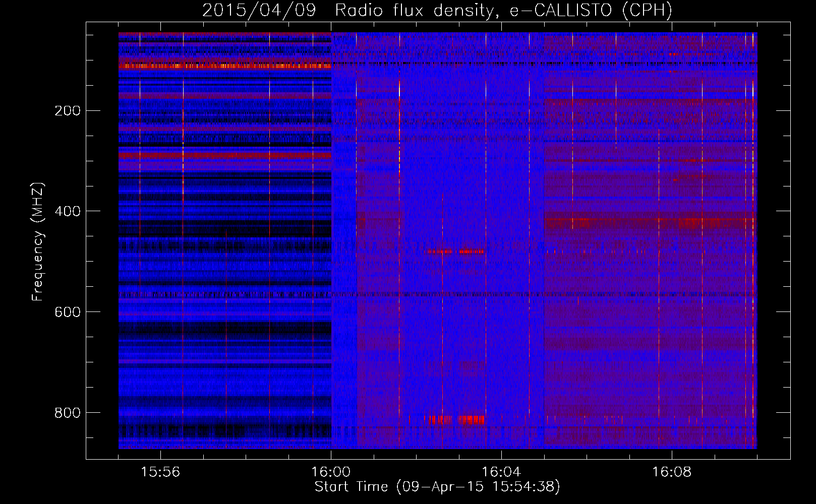Click the plot title mentioning e-CALLISTO (CPH)
Image resolution: width=816 pixels, height=504 pixels.
(x=437, y=11)
